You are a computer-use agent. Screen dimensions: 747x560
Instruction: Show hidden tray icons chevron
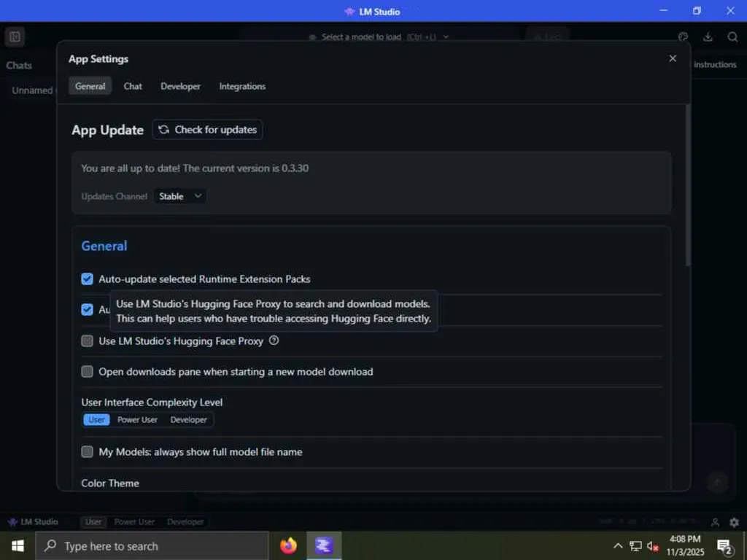pos(618,545)
